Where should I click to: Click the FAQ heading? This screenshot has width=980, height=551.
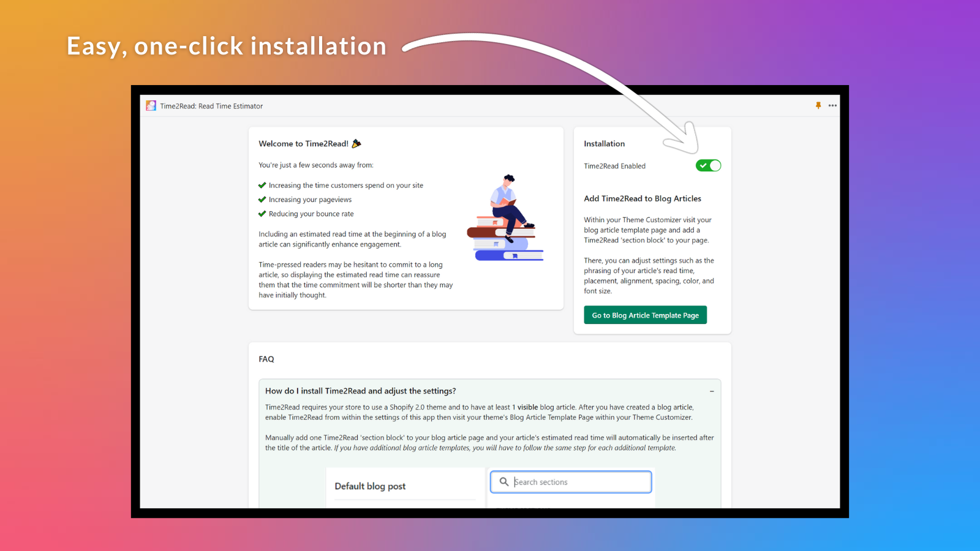tap(266, 359)
